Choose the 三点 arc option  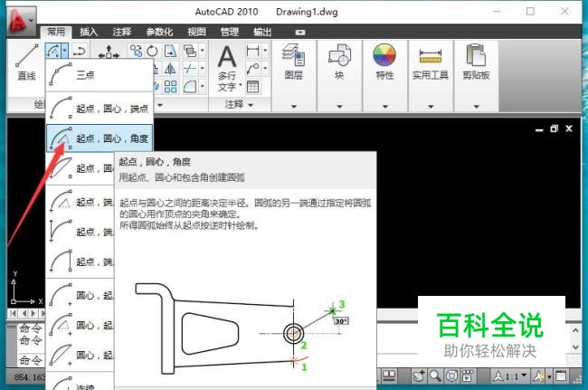coord(100,75)
